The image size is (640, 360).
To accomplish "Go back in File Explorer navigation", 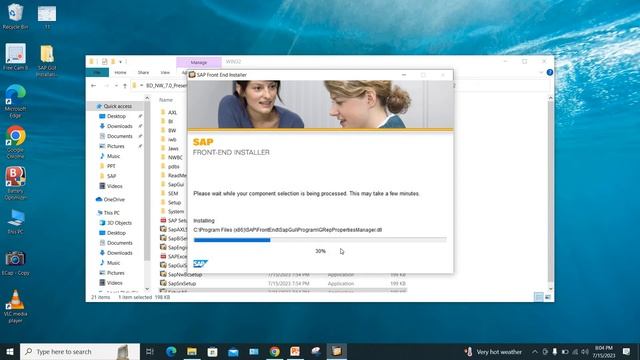I will click(x=93, y=86).
